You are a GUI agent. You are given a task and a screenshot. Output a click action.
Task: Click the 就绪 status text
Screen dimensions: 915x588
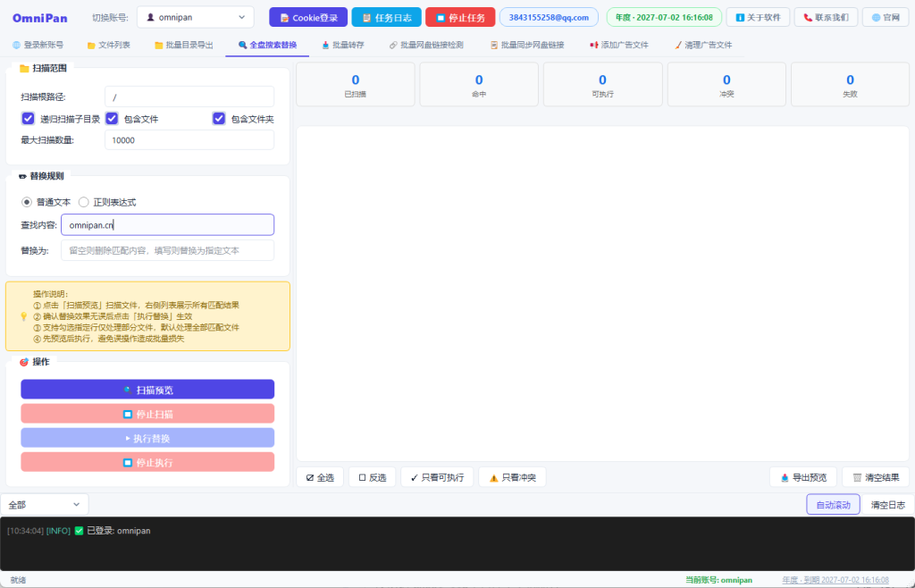(18, 581)
